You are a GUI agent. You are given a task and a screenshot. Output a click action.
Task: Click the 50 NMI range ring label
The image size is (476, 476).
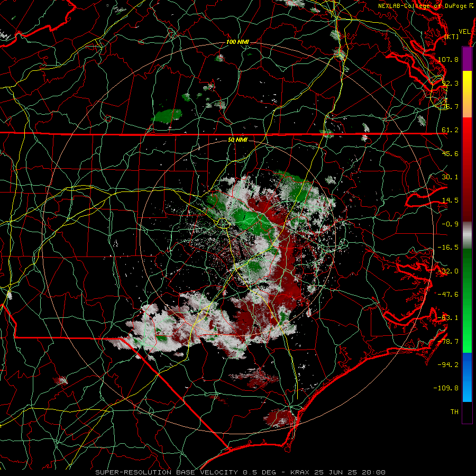click(x=237, y=140)
